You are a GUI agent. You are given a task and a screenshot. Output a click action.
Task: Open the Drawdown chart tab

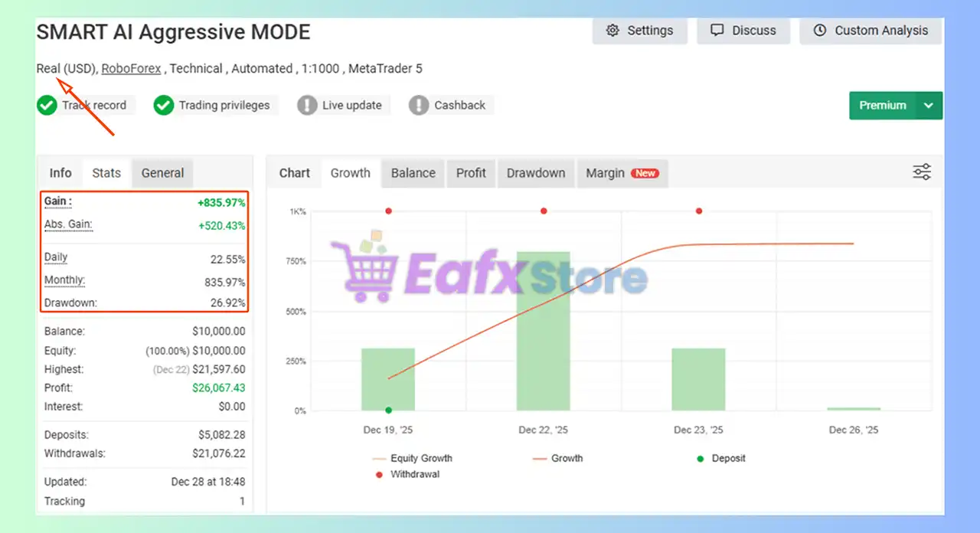tap(535, 173)
